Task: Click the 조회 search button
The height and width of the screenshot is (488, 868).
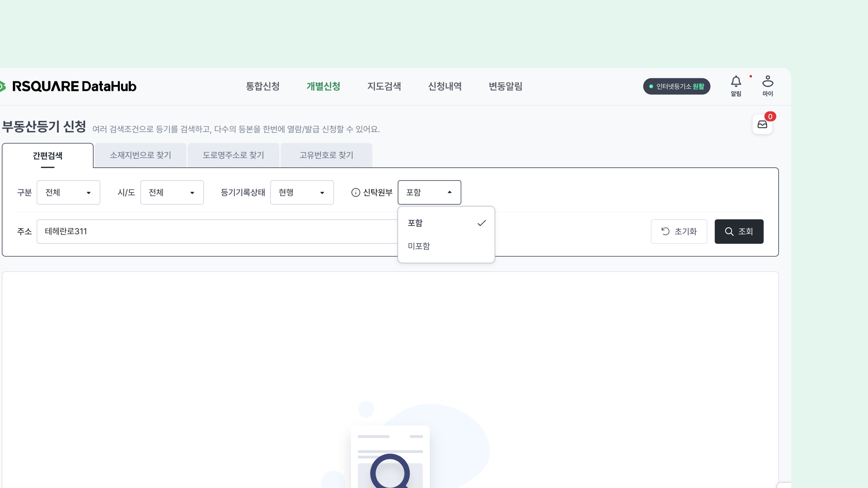Action: pyautogui.click(x=739, y=231)
